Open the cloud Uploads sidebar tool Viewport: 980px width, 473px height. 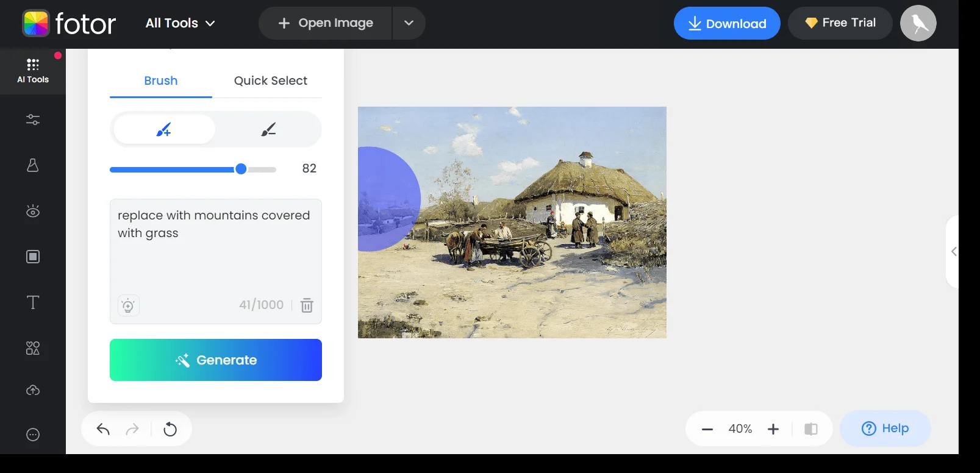[33, 390]
